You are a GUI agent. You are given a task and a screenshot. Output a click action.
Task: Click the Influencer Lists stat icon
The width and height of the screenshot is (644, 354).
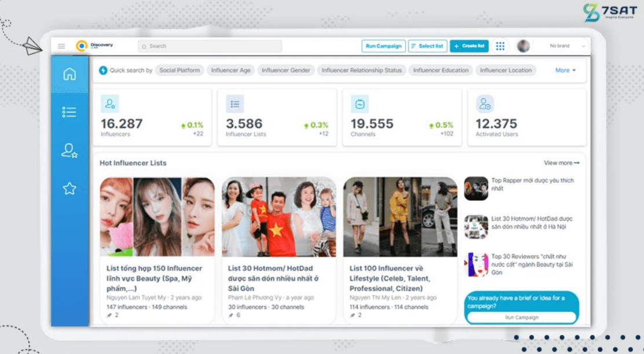tap(235, 104)
